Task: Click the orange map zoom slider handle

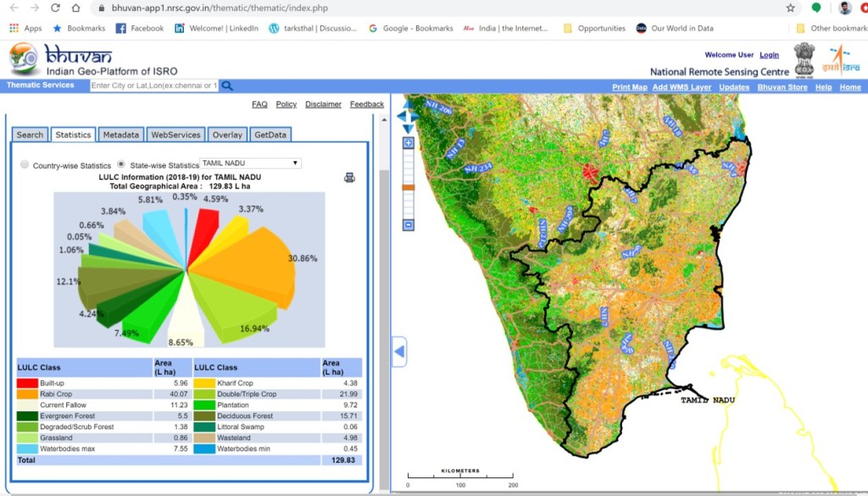Action: 409,187
